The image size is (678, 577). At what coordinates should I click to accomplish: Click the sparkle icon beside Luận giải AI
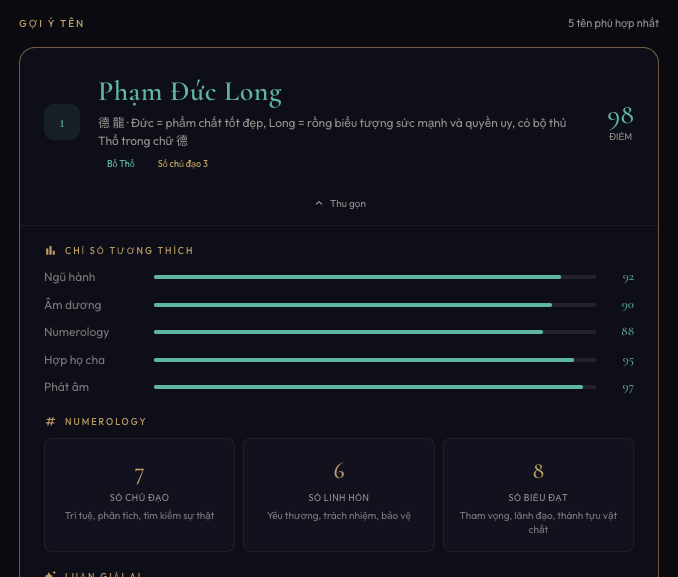[50, 575]
